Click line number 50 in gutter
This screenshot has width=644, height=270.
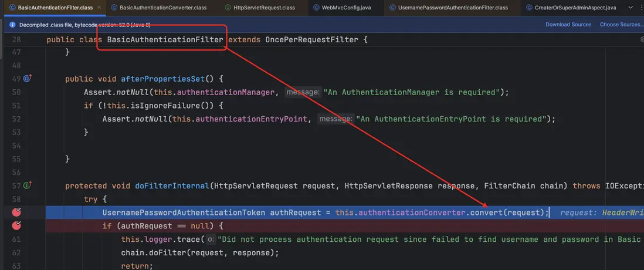click(x=16, y=92)
